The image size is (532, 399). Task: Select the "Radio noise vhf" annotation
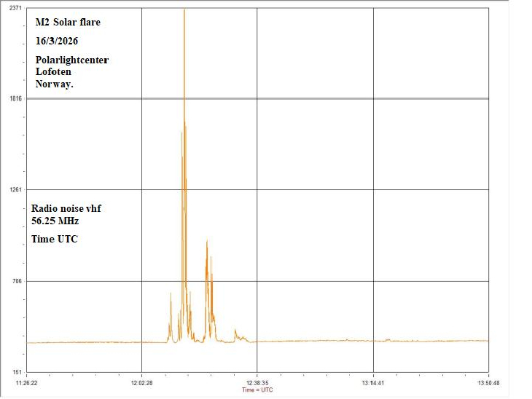click(66, 208)
